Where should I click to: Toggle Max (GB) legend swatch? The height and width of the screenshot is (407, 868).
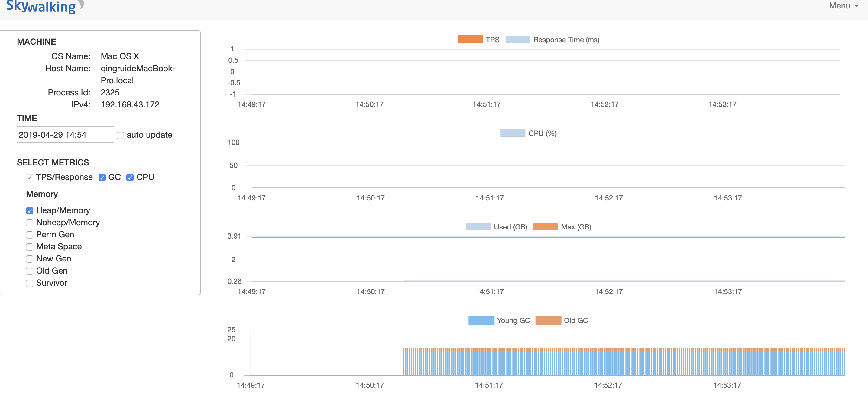coord(545,226)
